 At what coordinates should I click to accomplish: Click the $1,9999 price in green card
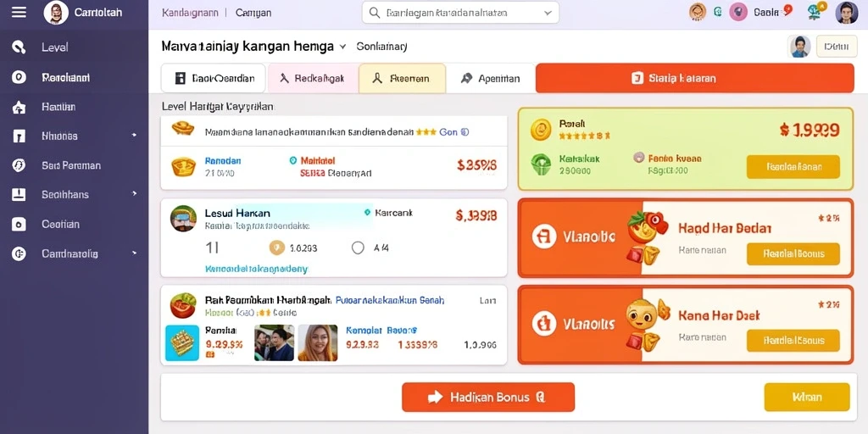[810, 130]
